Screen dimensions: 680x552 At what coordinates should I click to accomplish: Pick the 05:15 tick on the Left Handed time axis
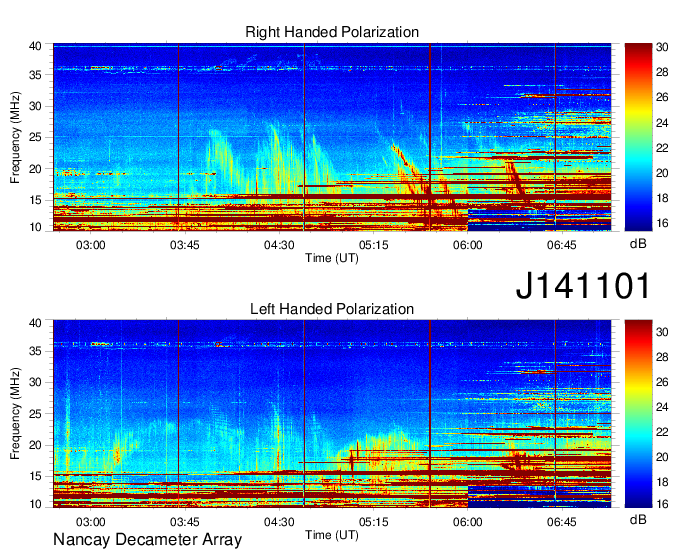[373, 522]
